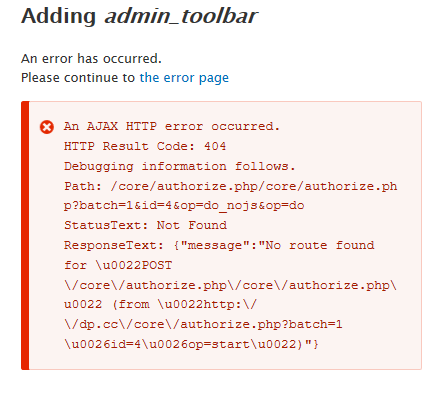Click the red error X icon
Image resolution: width=442 pixels, height=396 pixels.
point(47,127)
